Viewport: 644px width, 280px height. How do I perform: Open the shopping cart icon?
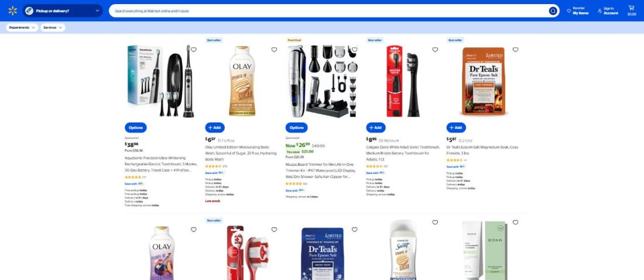631,11
